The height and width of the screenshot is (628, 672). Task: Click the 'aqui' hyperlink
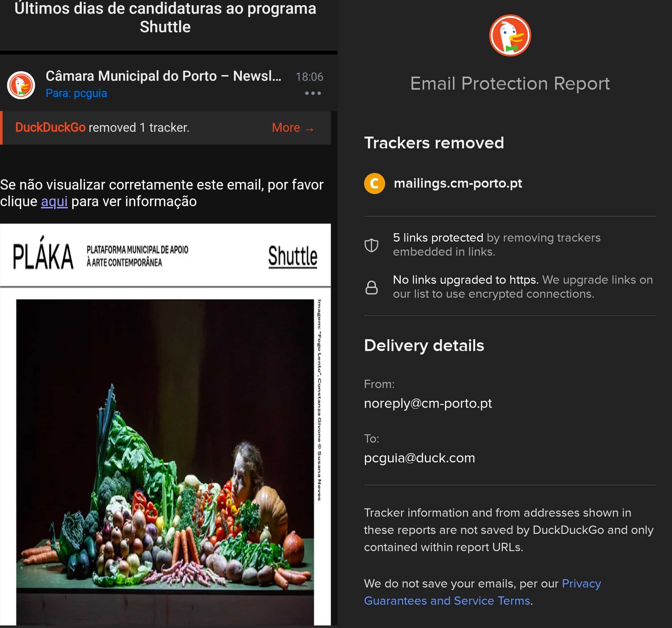(54, 201)
